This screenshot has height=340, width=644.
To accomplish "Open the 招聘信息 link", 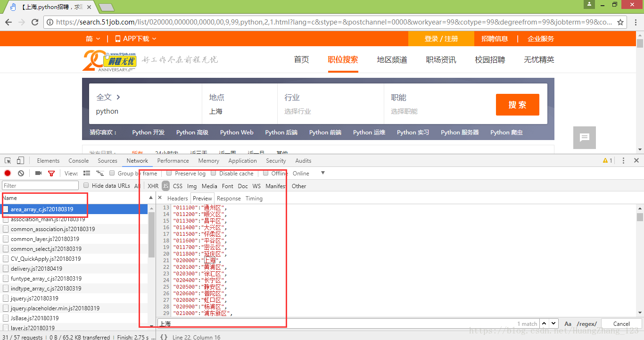I will tap(495, 39).
